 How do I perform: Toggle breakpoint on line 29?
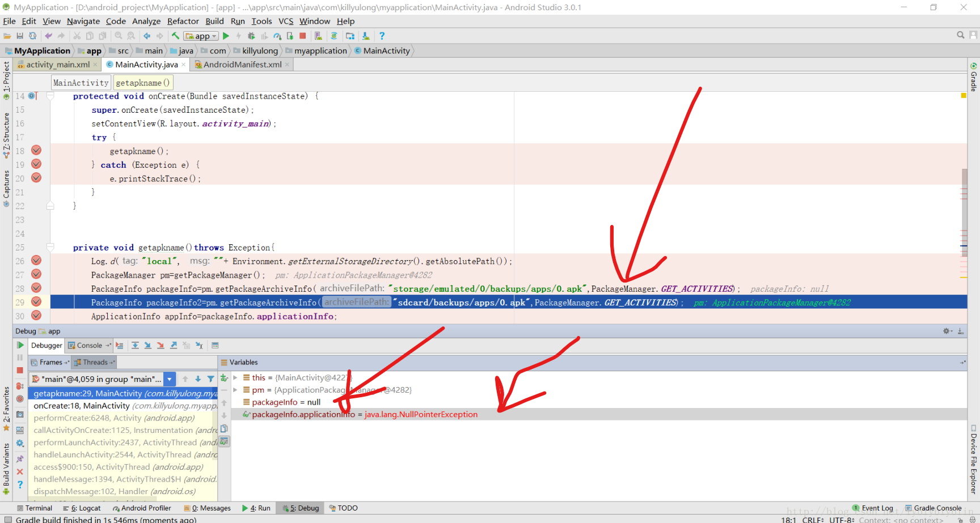[36, 301]
